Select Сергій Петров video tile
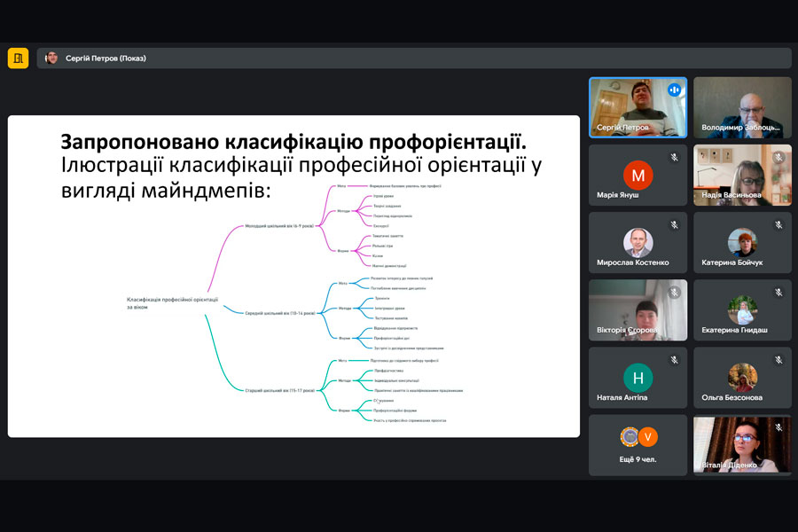Screen dimensions: 798x532 [638, 107]
